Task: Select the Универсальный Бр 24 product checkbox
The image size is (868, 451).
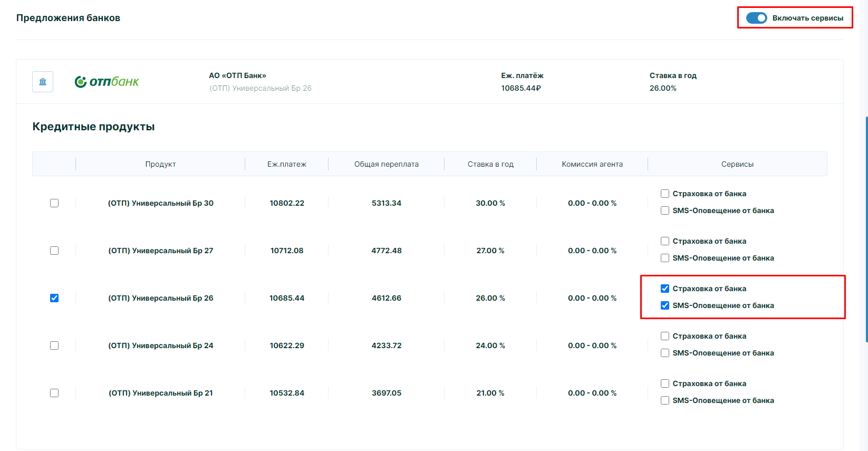Action: point(54,346)
